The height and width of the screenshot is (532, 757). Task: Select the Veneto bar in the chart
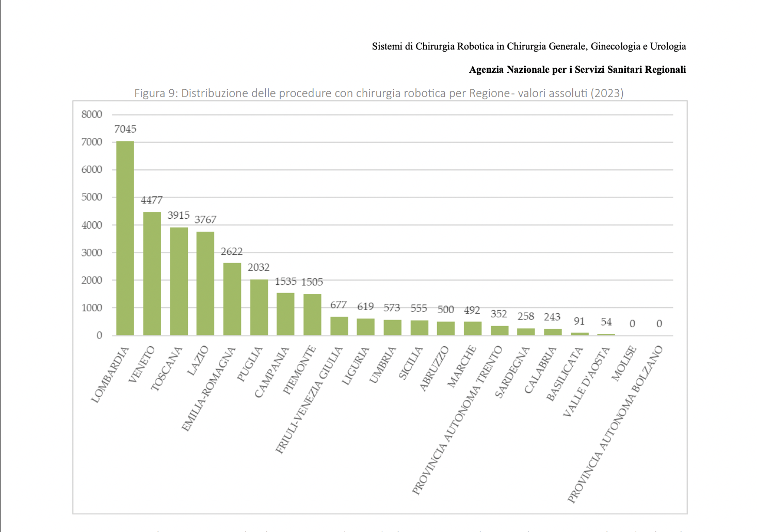[152, 273]
